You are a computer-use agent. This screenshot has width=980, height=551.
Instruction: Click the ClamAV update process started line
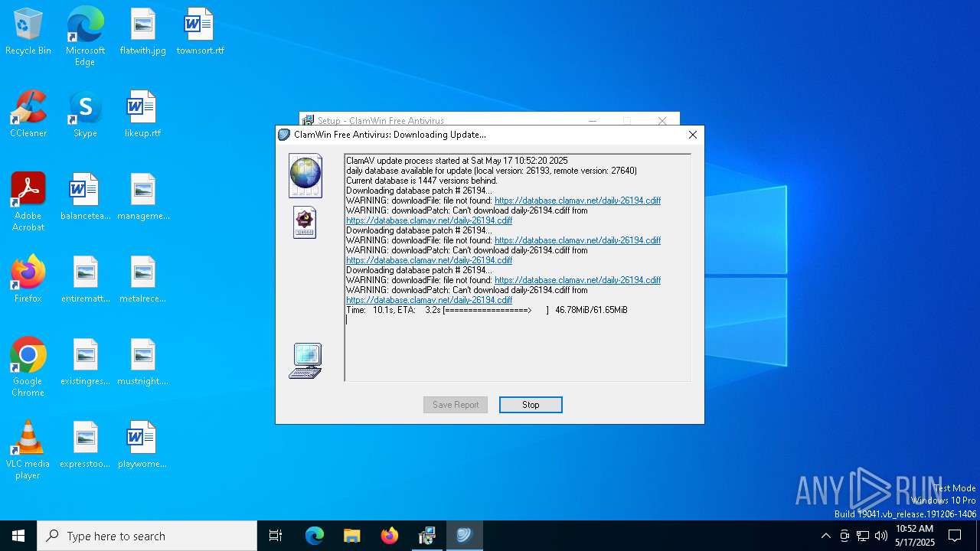tap(457, 161)
